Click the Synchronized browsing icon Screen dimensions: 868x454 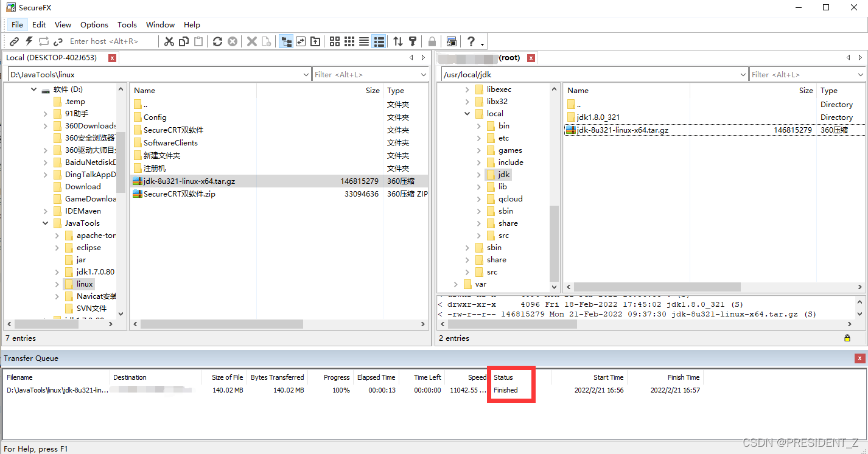point(301,41)
